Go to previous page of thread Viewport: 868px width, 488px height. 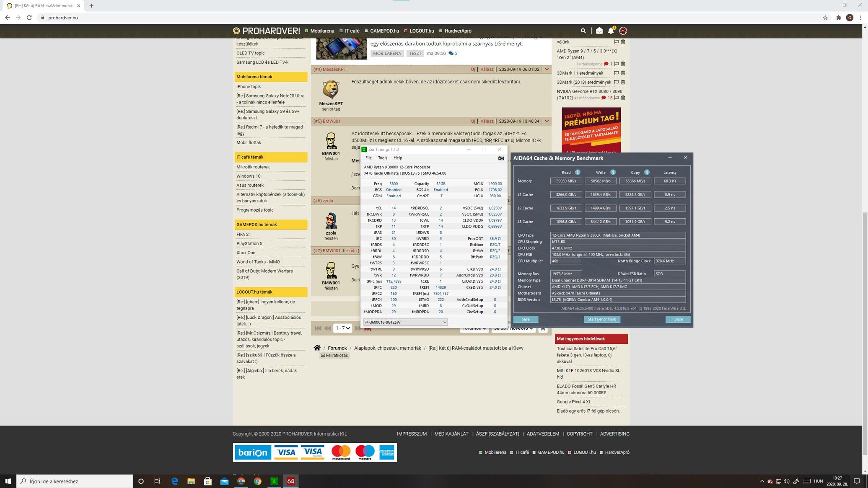tap(327, 328)
